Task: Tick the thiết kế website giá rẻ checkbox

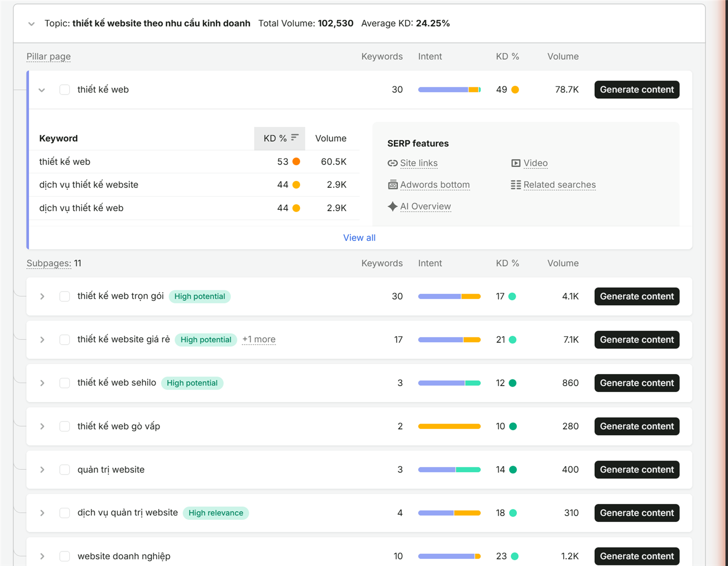Action: click(64, 339)
